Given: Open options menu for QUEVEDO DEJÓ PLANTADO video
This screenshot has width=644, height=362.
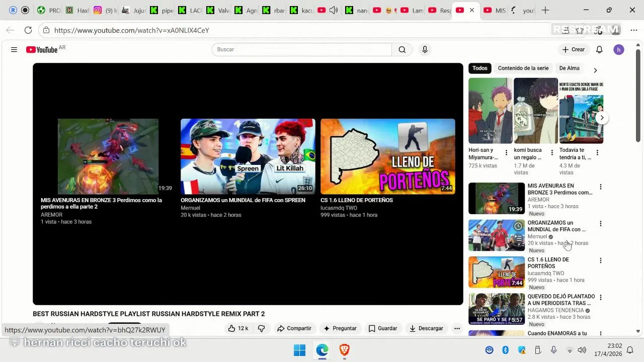Looking at the screenshot, I should pos(600,297).
